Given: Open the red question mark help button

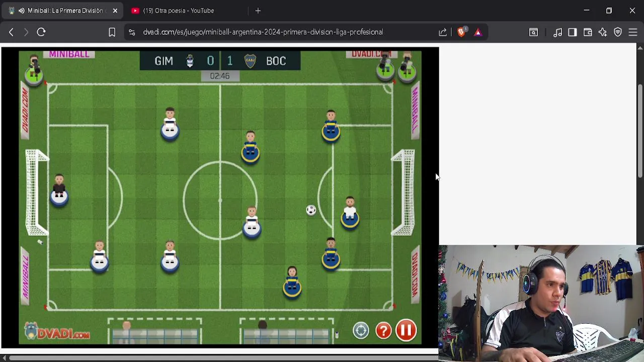Looking at the screenshot, I should (x=383, y=330).
